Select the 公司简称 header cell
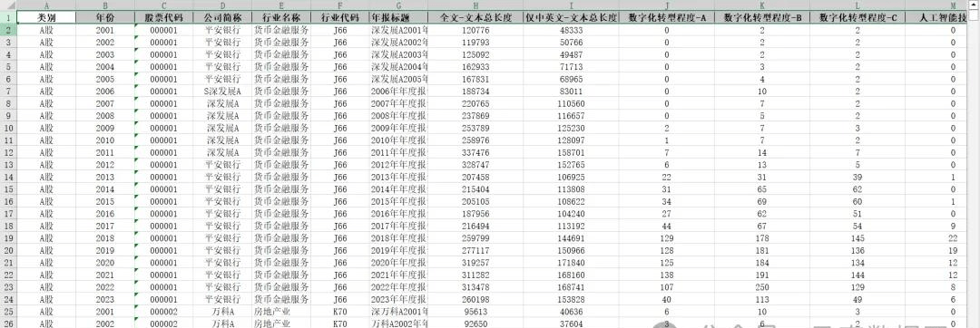 (222, 17)
